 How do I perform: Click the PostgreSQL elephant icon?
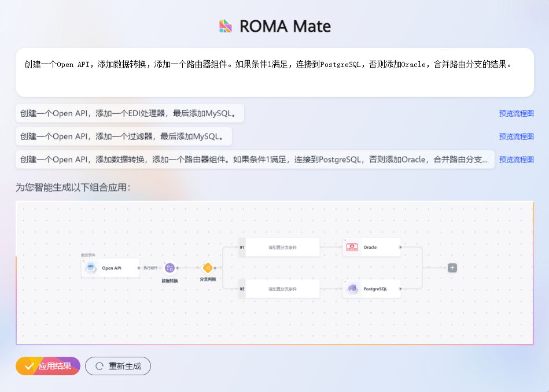point(352,289)
